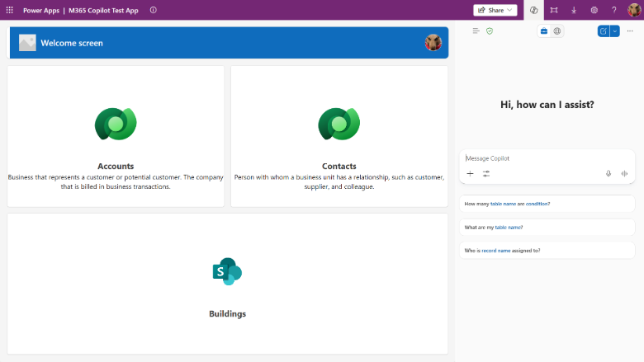Open the Help question mark icon

(614, 10)
